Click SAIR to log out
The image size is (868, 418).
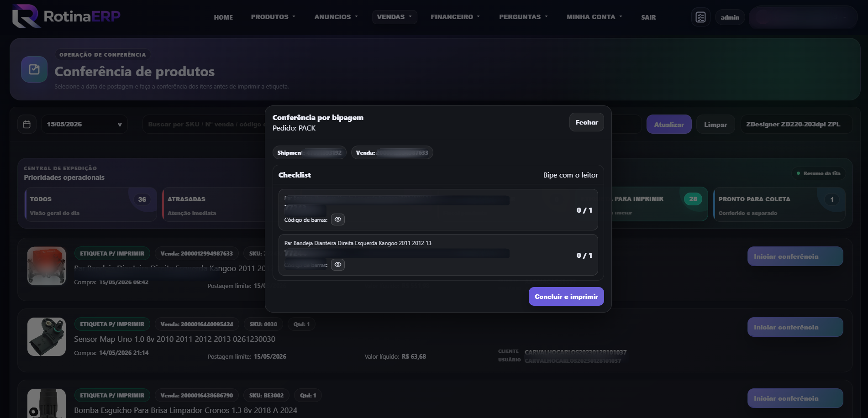coord(648,17)
